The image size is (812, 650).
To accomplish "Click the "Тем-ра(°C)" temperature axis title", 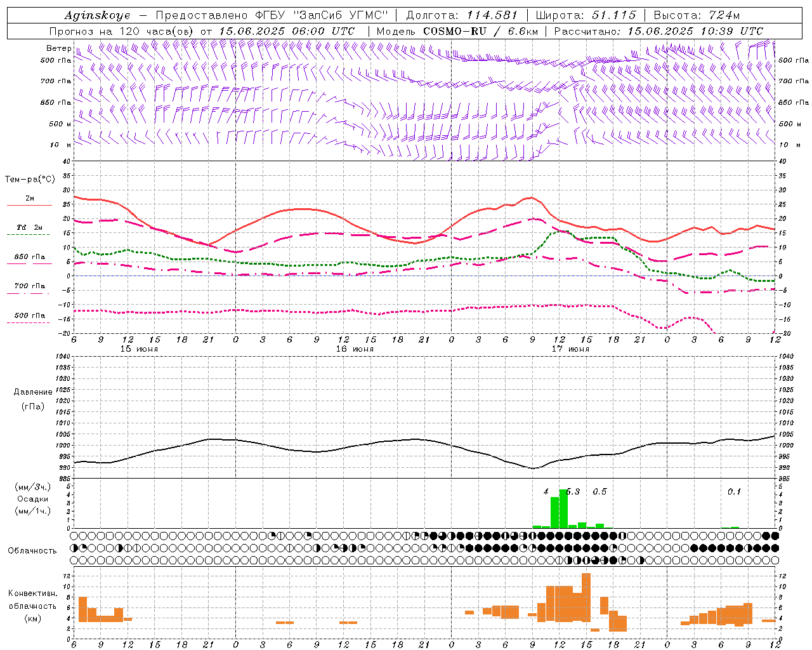I will click(30, 180).
